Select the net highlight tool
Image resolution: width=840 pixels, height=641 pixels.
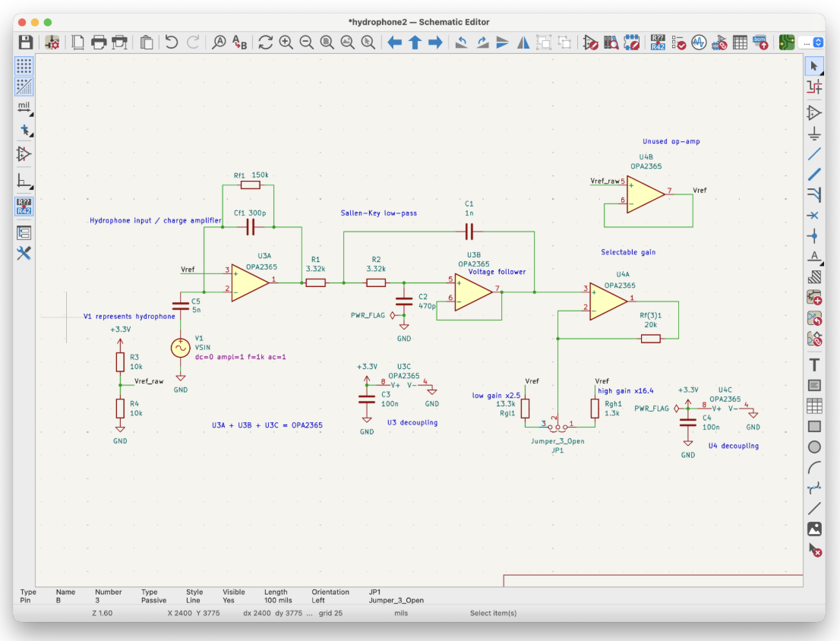point(814,87)
